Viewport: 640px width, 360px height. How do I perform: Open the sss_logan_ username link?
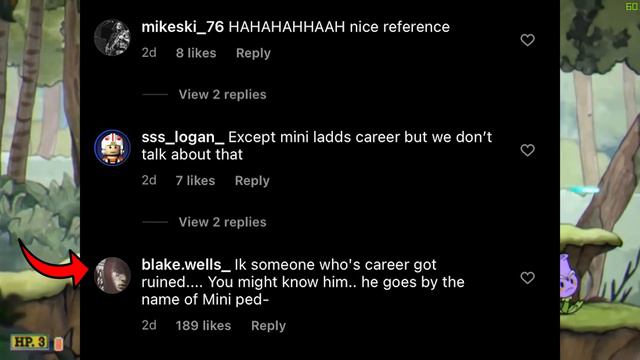pos(182,137)
